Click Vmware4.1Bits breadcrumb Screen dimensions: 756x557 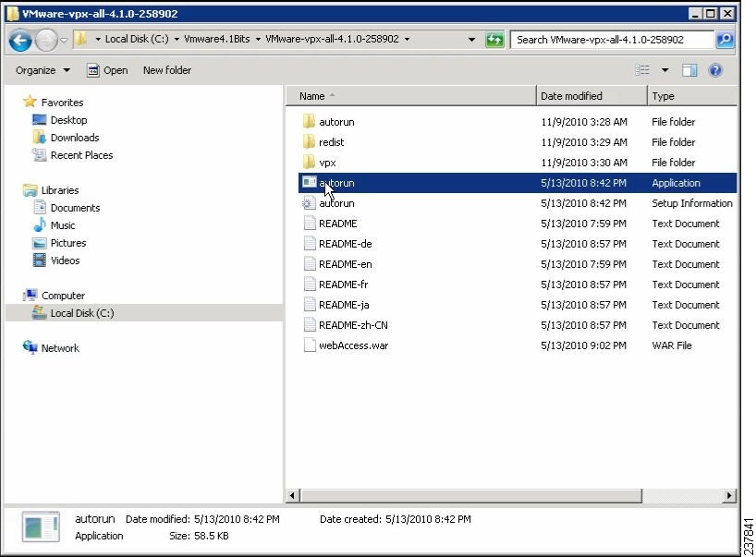coord(217,39)
